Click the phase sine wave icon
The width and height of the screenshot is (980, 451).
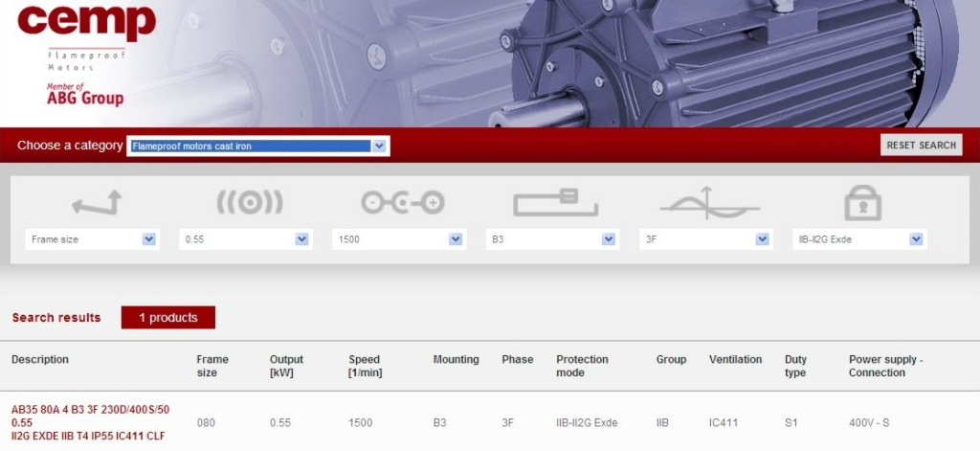[709, 203]
